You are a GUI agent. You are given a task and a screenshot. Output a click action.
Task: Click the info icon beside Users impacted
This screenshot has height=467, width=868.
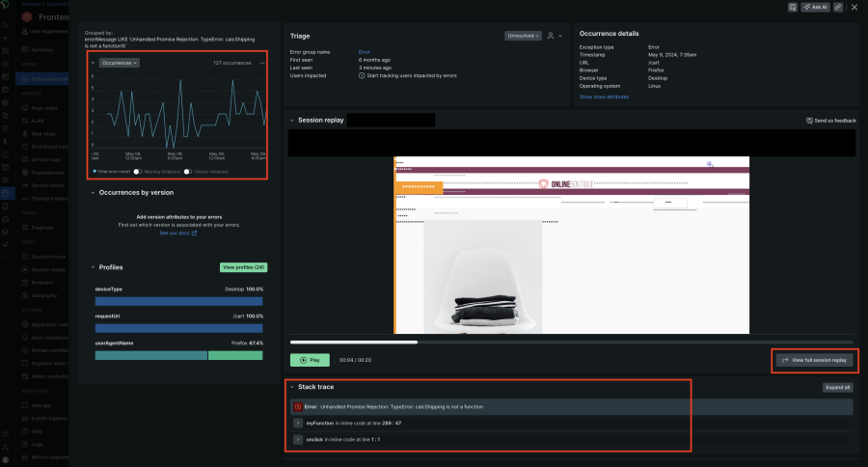[362, 75]
